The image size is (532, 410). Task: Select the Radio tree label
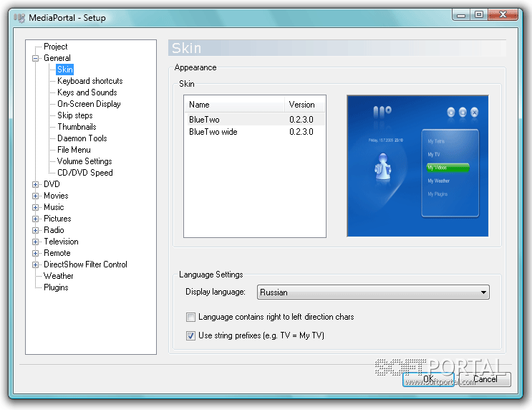click(54, 230)
